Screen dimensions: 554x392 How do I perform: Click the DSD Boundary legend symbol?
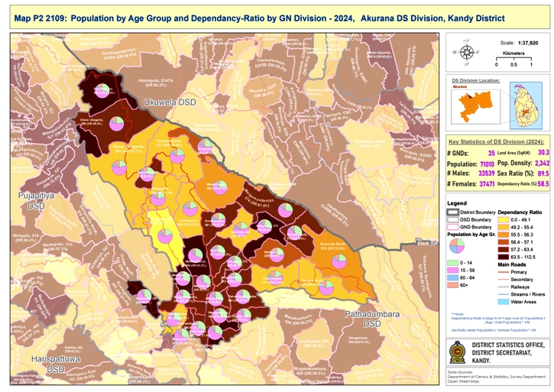[453, 219]
